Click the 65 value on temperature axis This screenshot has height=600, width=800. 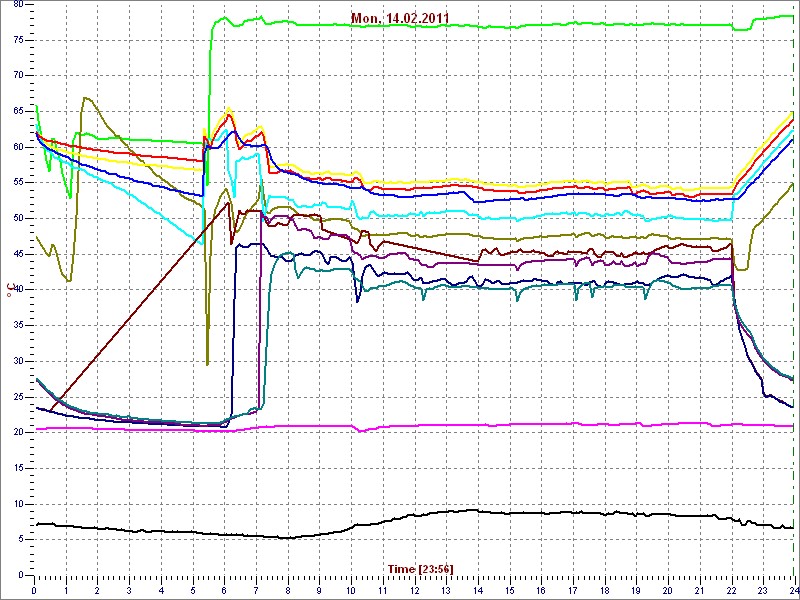pos(16,111)
